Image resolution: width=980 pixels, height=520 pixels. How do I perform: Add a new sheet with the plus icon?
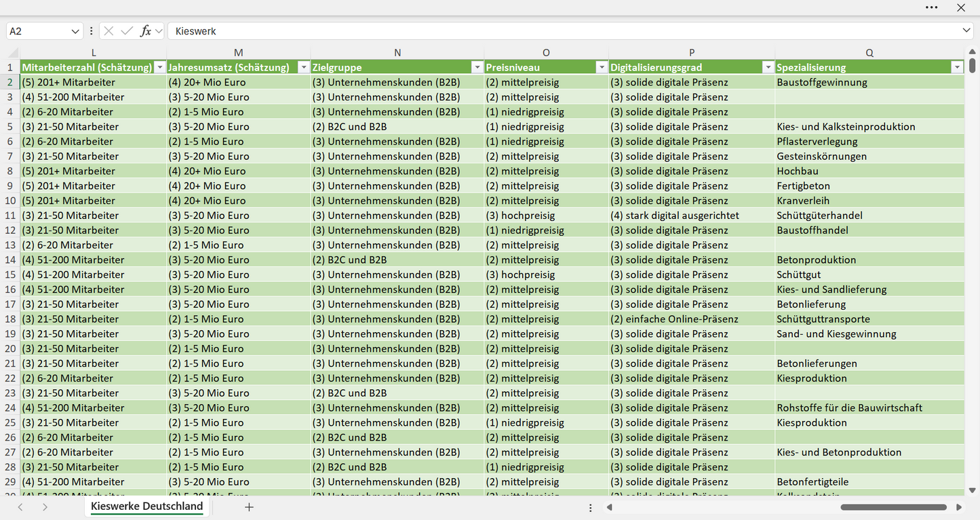click(x=249, y=507)
